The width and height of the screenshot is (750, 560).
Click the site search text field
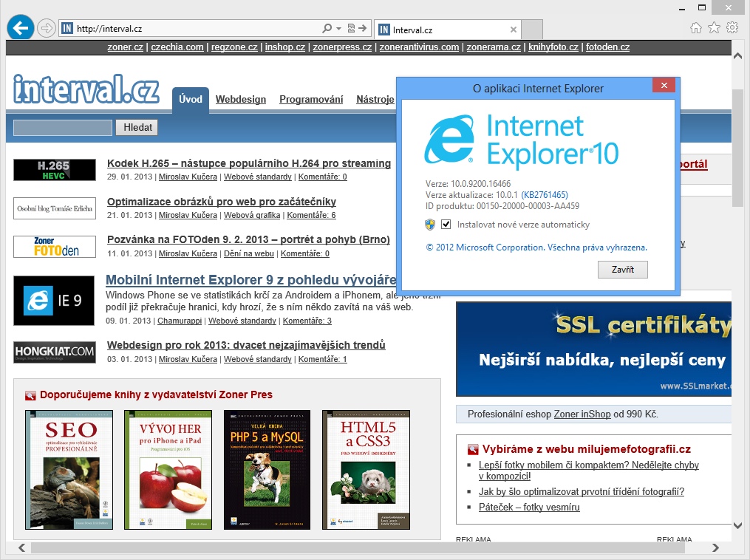(63, 128)
